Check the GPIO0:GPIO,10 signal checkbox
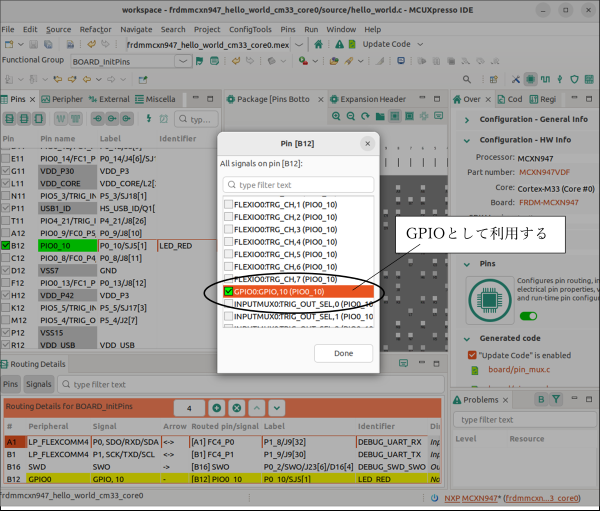 (x=230, y=291)
